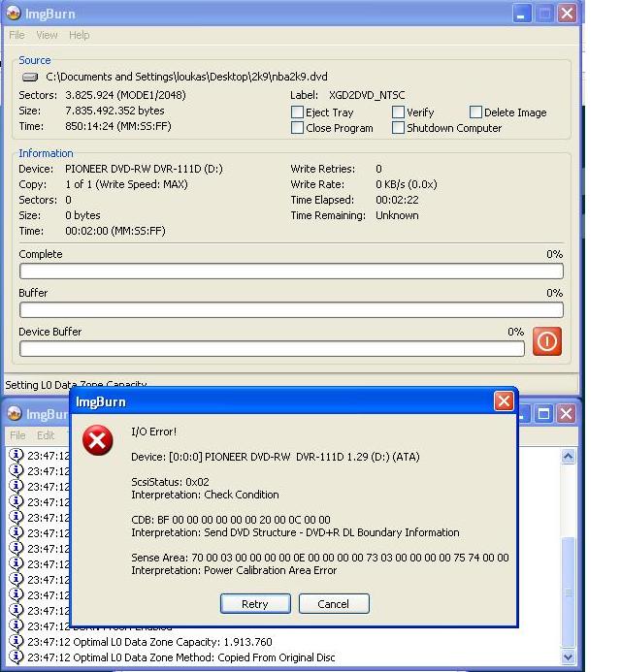Open the Help menu
Screen dimensions: 621x672
click(80, 35)
